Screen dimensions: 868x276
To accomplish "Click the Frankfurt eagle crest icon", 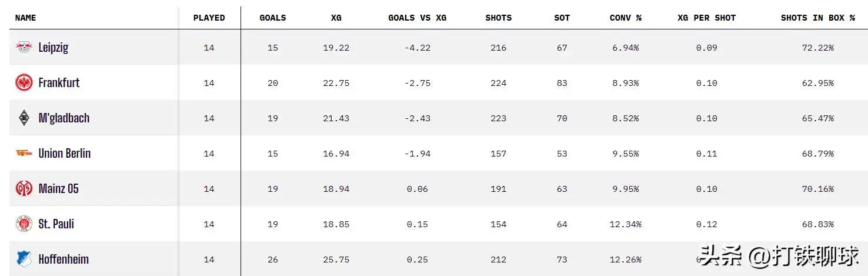I will (x=24, y=83).
